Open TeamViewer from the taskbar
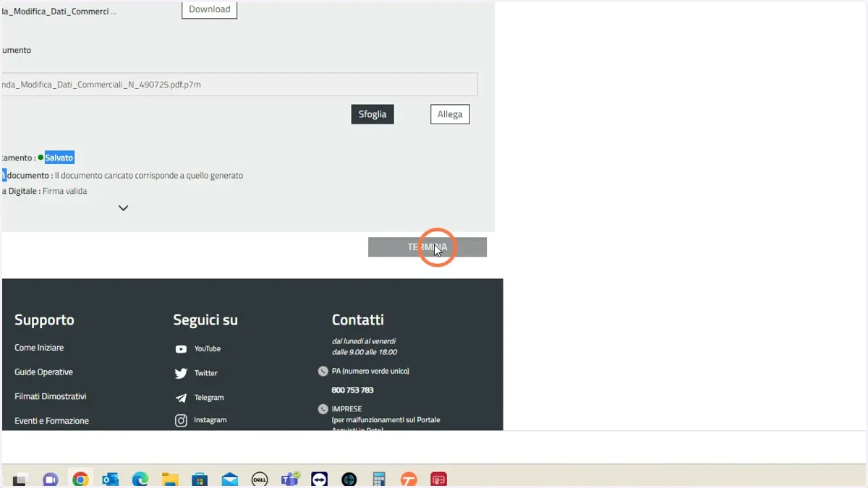The image size is (868, 488). pyautogui.click(x=319, y=479)
